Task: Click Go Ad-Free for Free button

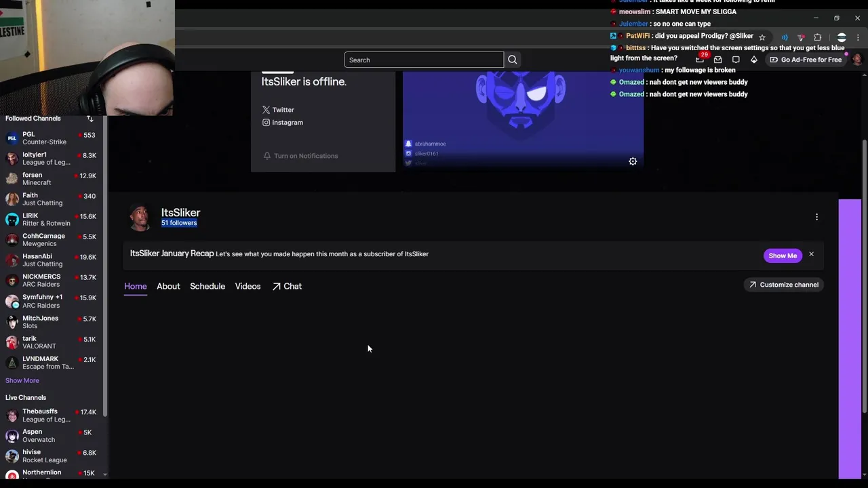Action: click(x=806, y=60)
